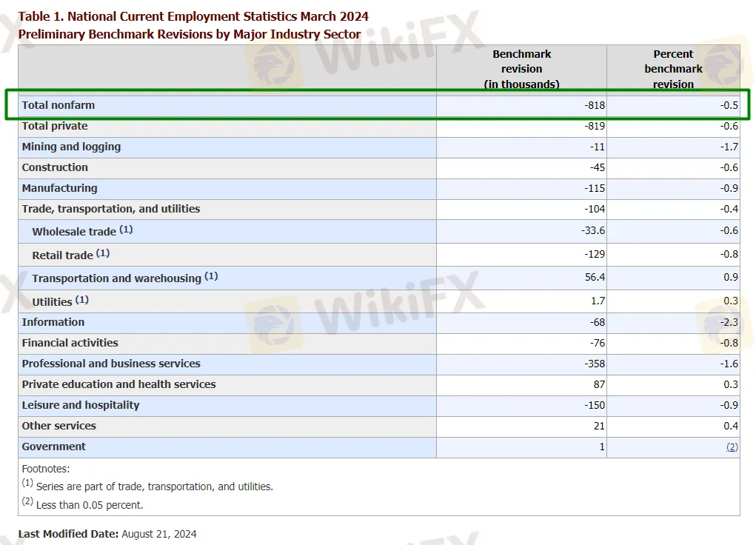The height and width of the screenshot is (545, 756).
Task: Click the Benchmark revision column header
Action: (x=521, y=69)
